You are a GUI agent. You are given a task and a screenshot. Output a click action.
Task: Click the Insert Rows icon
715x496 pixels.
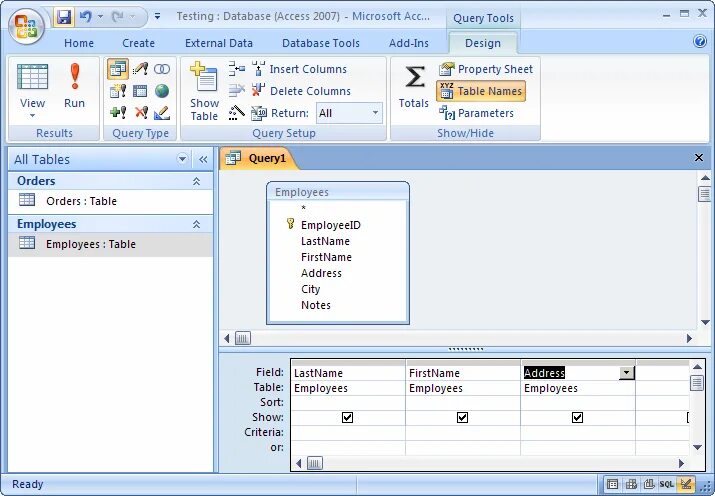tap(237, 69)
